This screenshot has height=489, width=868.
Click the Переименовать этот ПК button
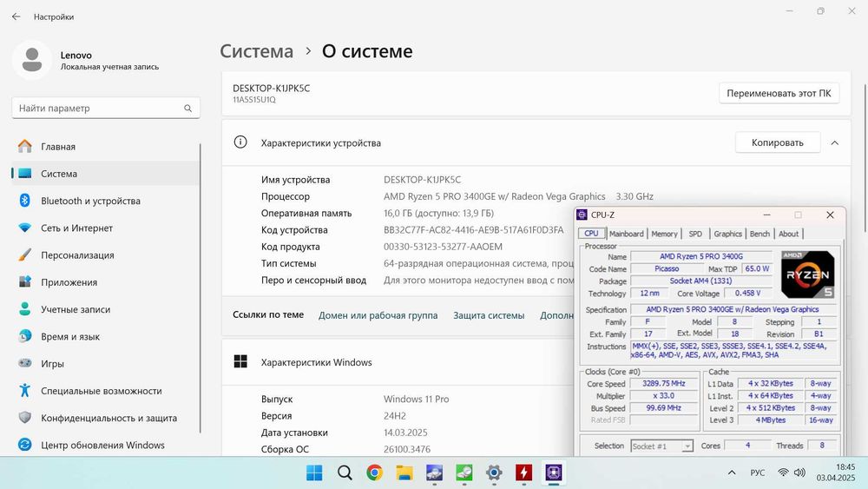[779, 94]
